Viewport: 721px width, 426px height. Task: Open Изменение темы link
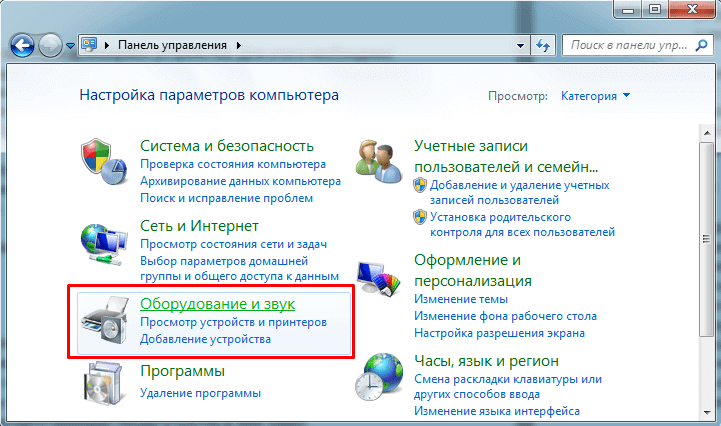coord(461,299)
